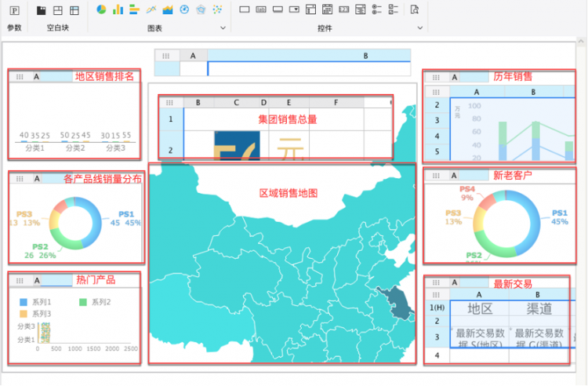
Task: Click the drag handle of the 地区销售排名 block
Action: click(20, 77)
